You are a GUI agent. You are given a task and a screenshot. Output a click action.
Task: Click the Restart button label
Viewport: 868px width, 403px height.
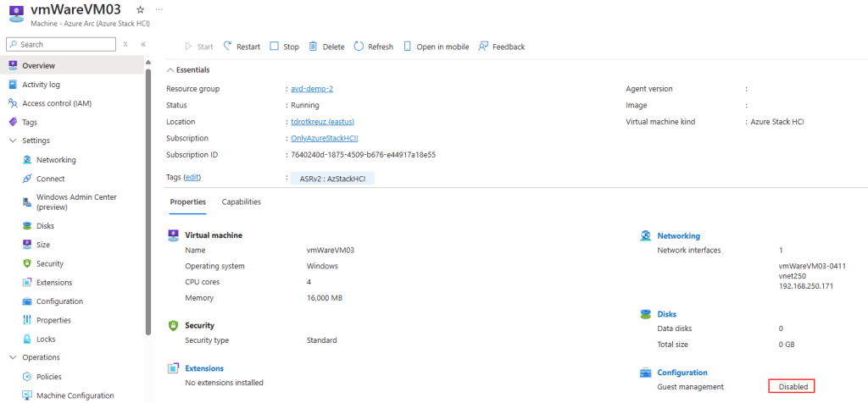tap(248, 47)
